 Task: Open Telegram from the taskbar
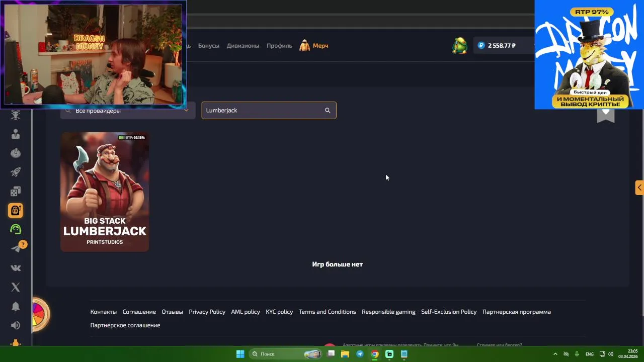pyautogui.click(x=360, y=354)
